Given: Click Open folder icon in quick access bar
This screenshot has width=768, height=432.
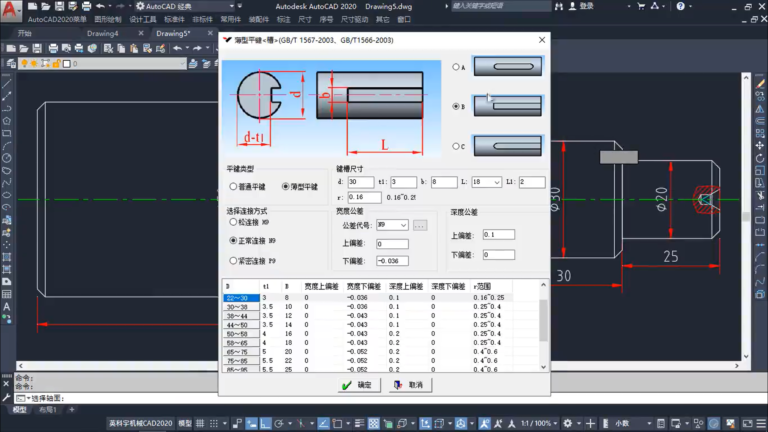Looking at the screenshot, I should [46, 6].
